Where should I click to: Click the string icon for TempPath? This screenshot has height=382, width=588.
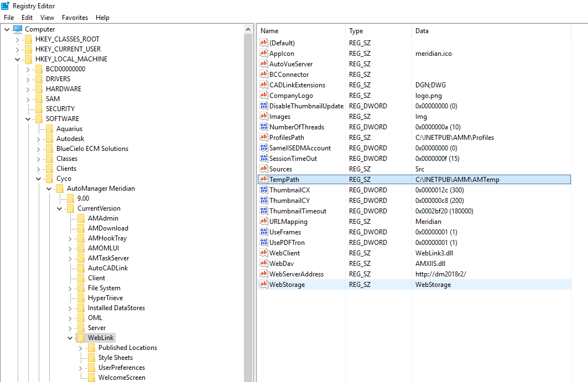tap(264, 179)
